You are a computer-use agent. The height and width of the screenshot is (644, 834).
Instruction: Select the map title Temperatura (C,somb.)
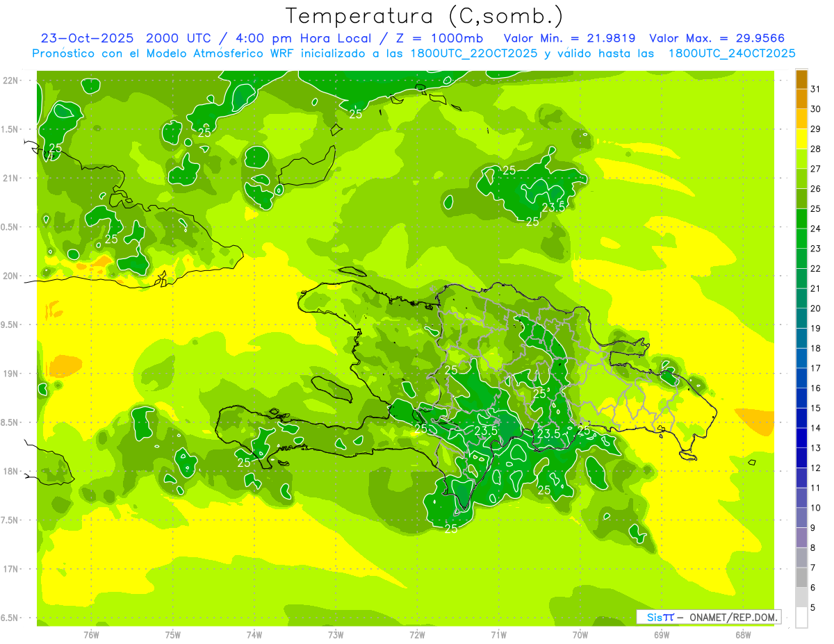[x=424, y=15]
